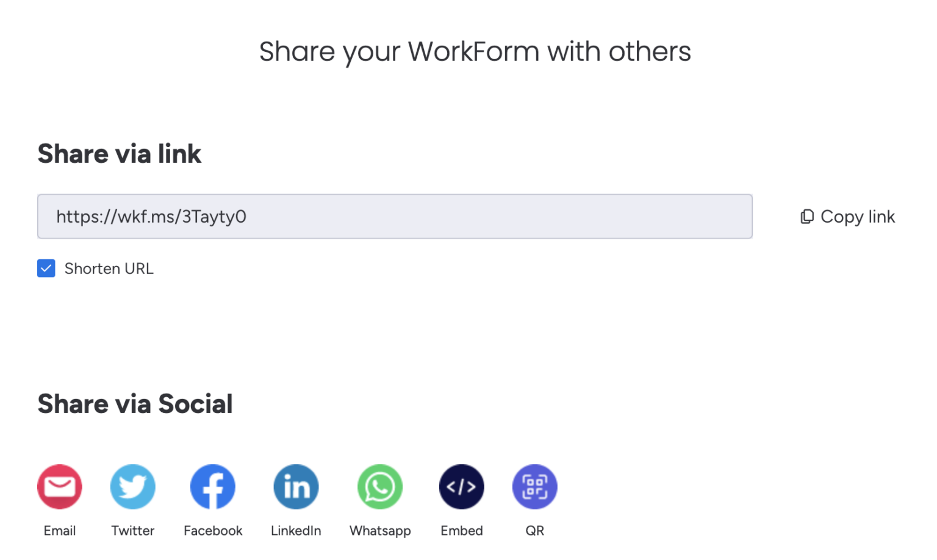
Task: Open the QR code icon
Action: [534, 486]
